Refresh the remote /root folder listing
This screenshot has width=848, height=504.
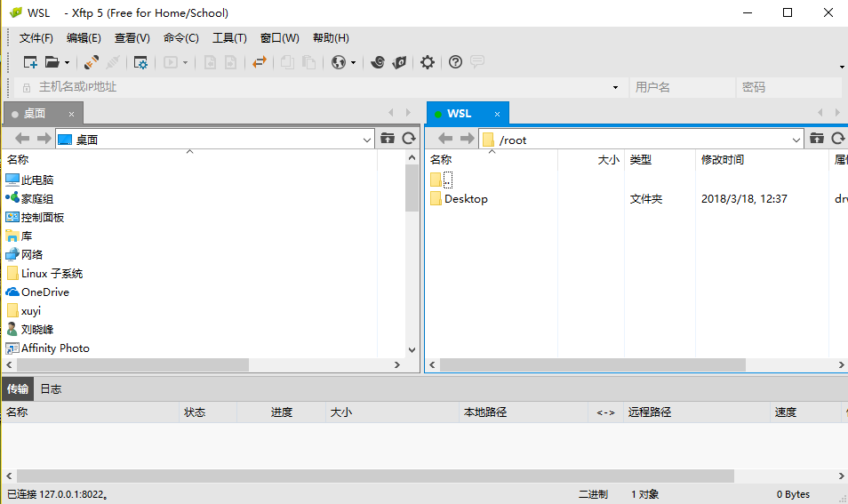[x=837, y=139]
